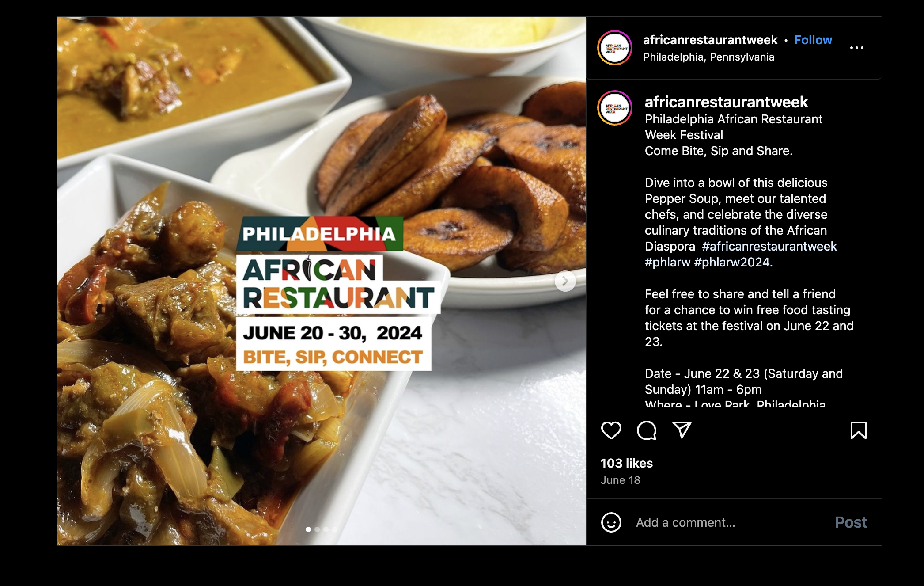Follow the africanrestaurantweek account
Viewport: 924px width, 586px height.
(813, 40)
